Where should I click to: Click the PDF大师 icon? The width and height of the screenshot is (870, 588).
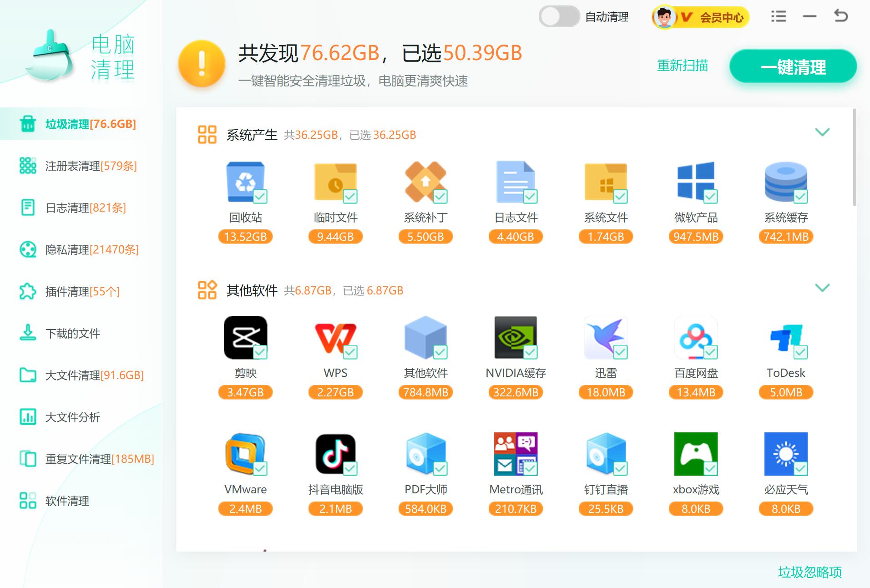[x=425, y=454]
